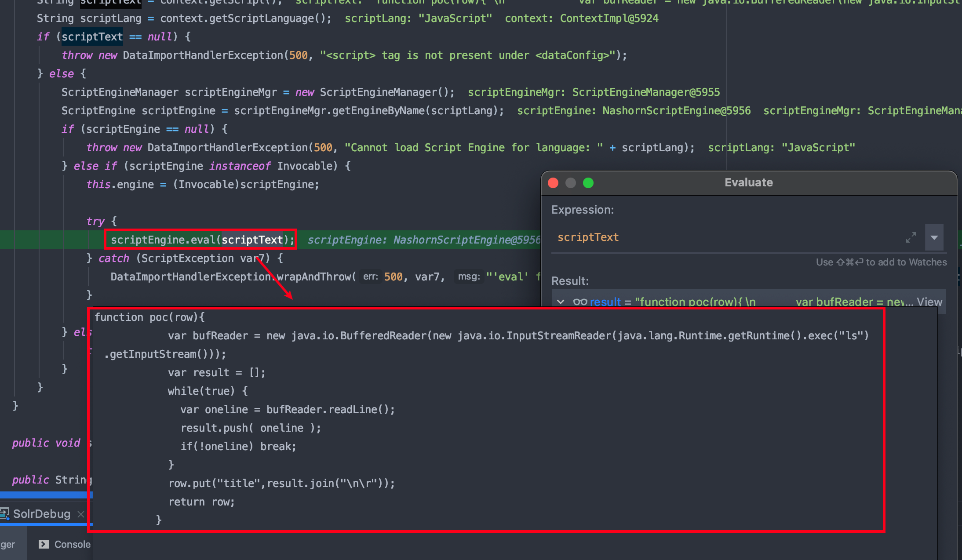Click the Console tab's terminal icon
962x560 pixels.
(x=44, y=544)
